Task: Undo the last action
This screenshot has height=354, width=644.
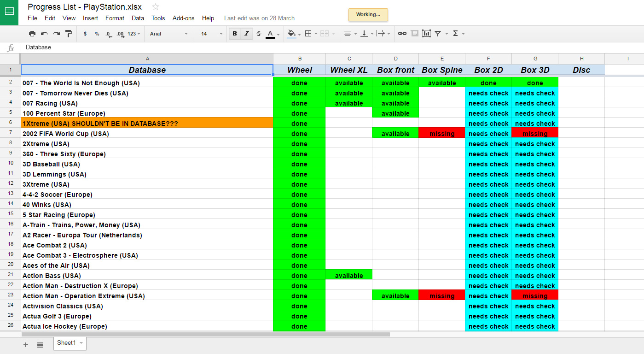Action: click(x=44, y=34)
